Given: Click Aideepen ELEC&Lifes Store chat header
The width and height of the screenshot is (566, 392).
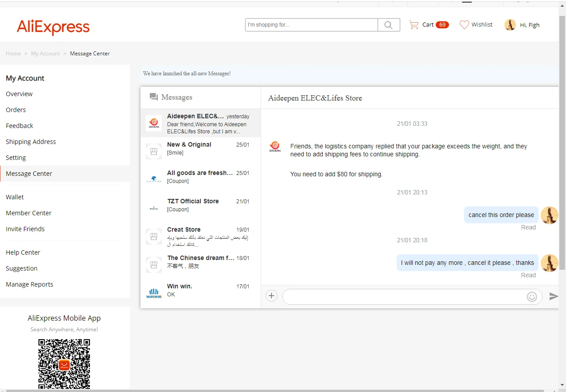Looking at the screenshot, I should (315, 98).
